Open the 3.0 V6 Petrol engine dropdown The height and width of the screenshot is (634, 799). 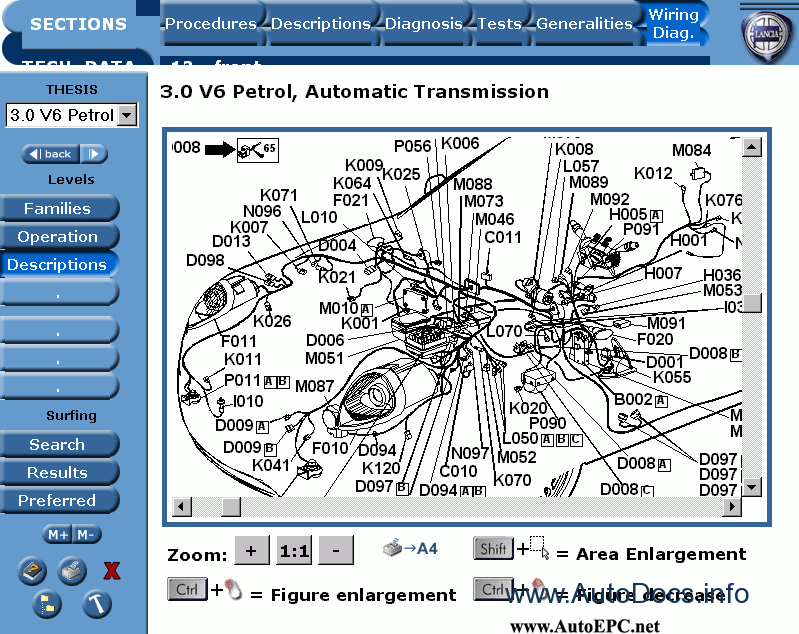(72, 115)
